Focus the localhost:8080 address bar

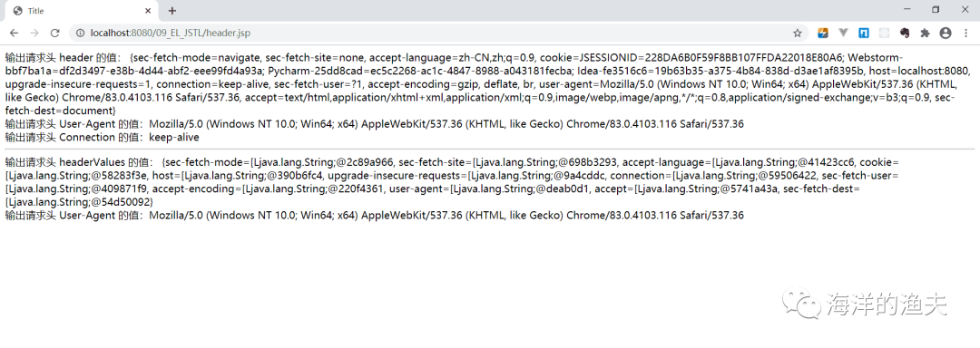[437, 33]
